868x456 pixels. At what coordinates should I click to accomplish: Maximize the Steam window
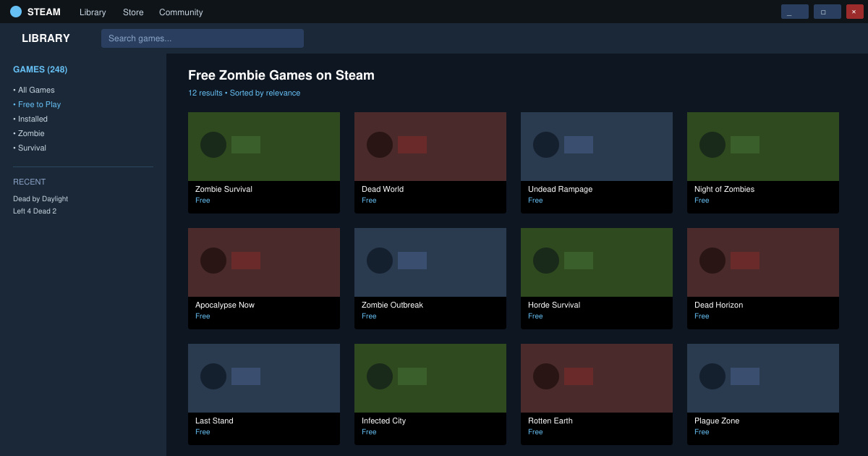tap(827, 12)
